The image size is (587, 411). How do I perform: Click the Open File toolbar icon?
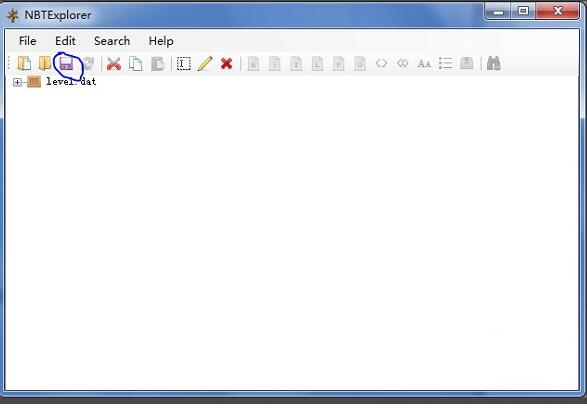[24, 63]
